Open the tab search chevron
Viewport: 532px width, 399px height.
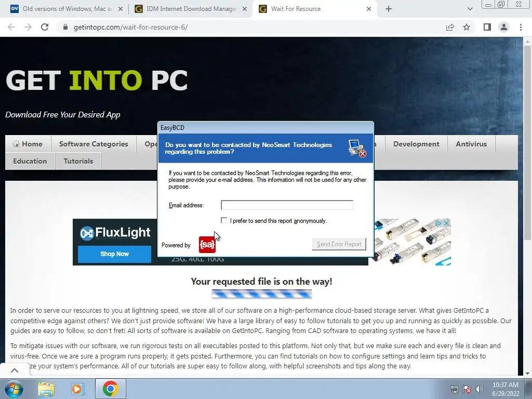tap(470, 9)
